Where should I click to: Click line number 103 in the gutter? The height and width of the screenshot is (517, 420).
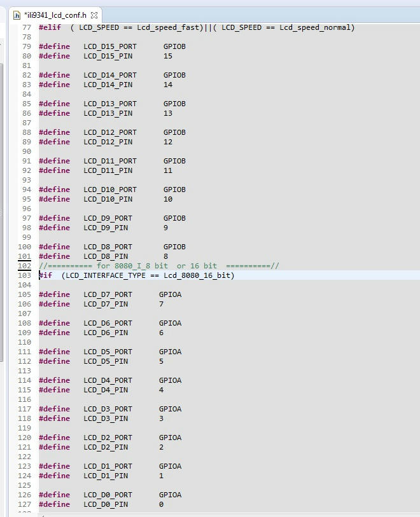(24, 275)
